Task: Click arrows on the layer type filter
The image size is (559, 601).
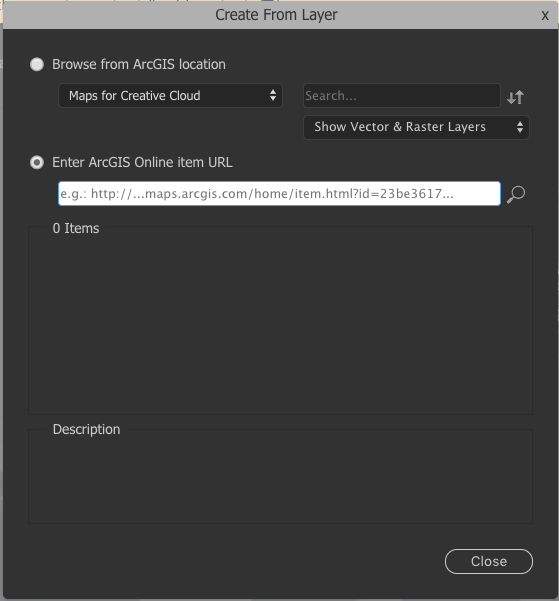Action: point(520,127)
